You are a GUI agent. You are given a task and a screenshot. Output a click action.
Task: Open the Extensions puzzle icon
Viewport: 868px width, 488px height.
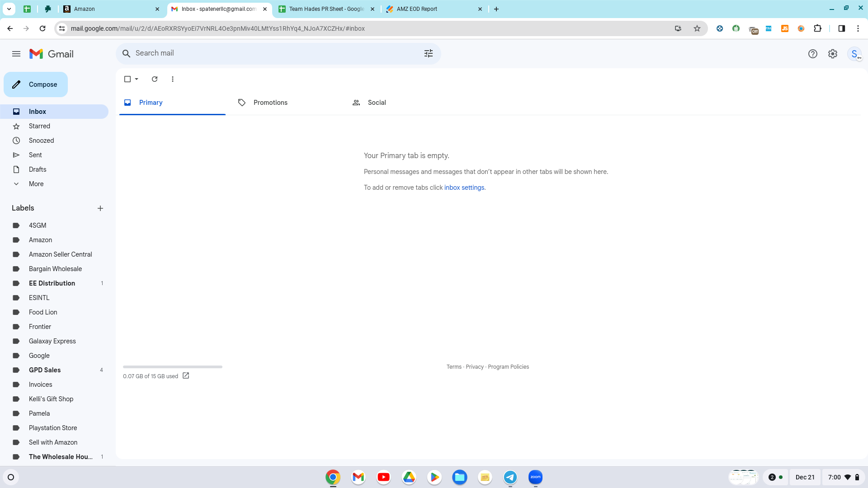click(x=817, y=28)
